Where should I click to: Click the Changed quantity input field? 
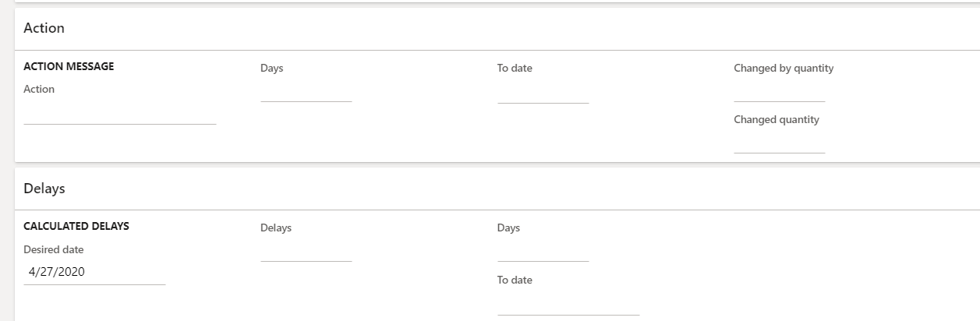pyautogui.click(x=779, y=144)
